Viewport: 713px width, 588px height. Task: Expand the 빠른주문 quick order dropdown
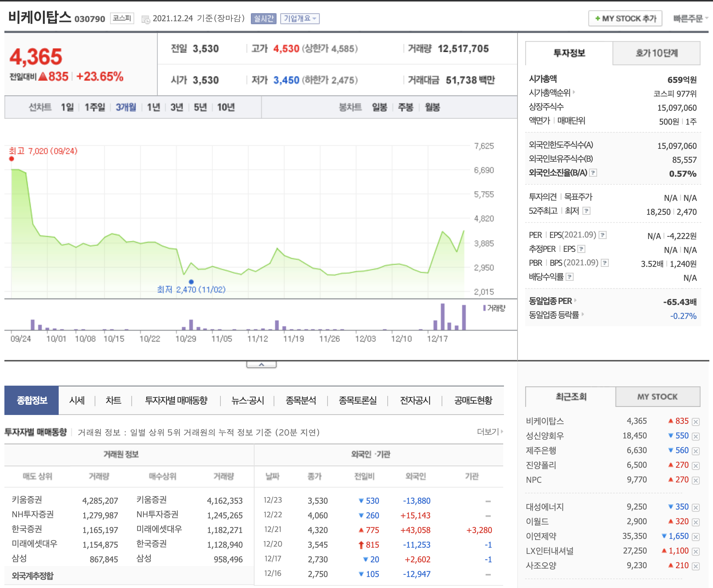click(x=690, y=19)
